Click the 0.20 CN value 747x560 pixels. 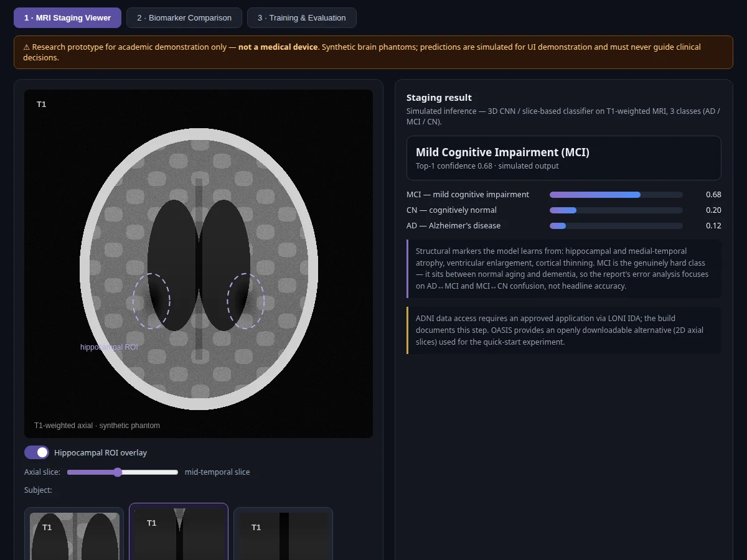click(713, 210)
